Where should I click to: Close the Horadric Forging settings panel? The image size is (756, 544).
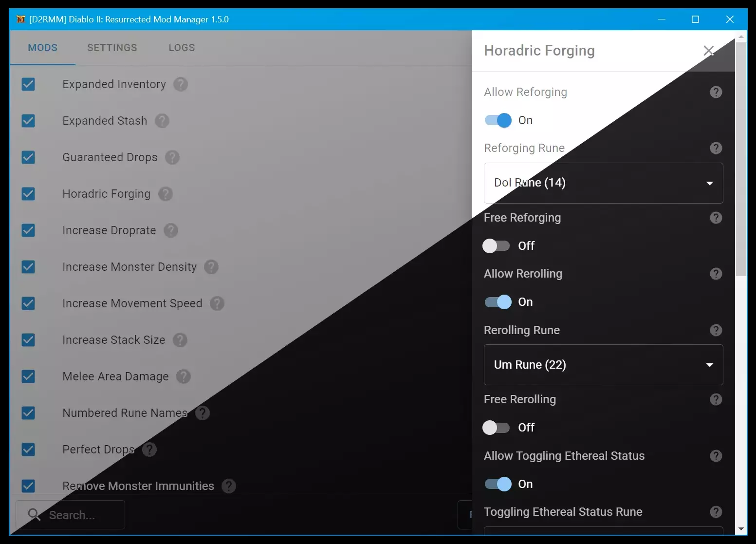(x=709, y=51)
